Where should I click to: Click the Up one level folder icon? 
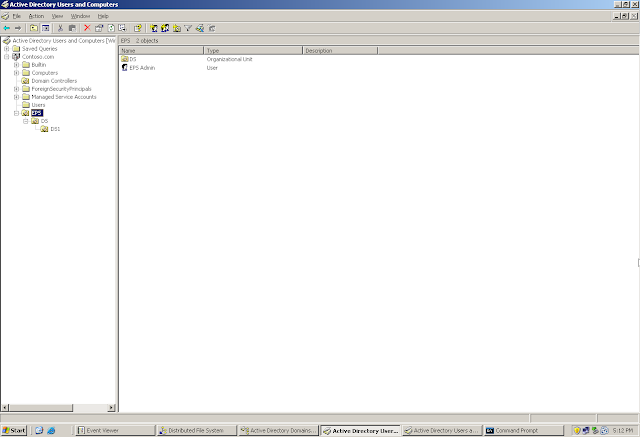(x=34, y=28)
